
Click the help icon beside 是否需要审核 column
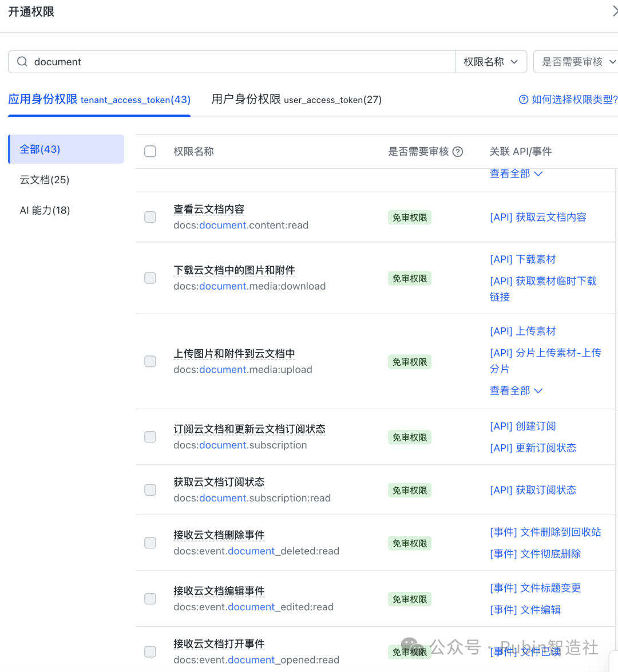[x=457, y=151]
